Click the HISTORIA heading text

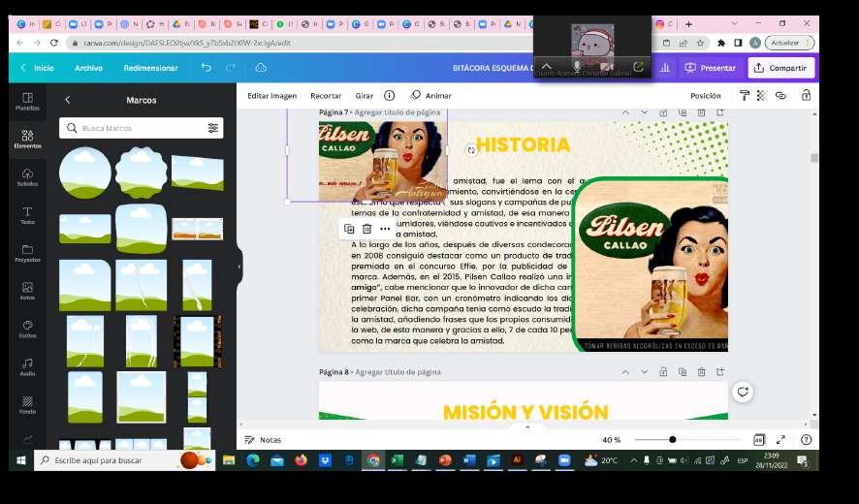524,144
